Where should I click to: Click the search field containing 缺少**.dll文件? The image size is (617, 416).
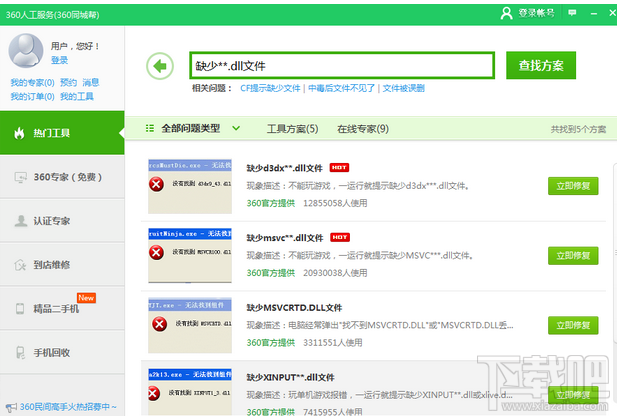pos(342,65)
